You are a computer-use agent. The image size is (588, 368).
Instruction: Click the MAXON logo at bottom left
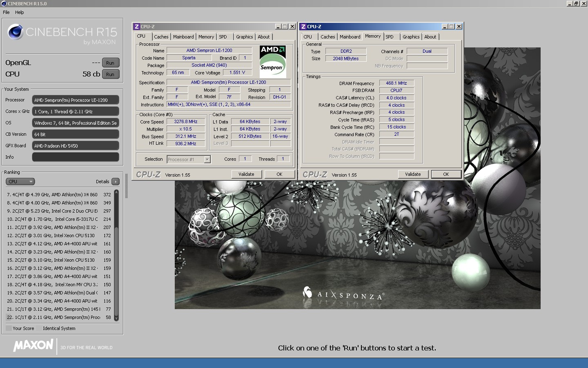(x=33, y=346)
